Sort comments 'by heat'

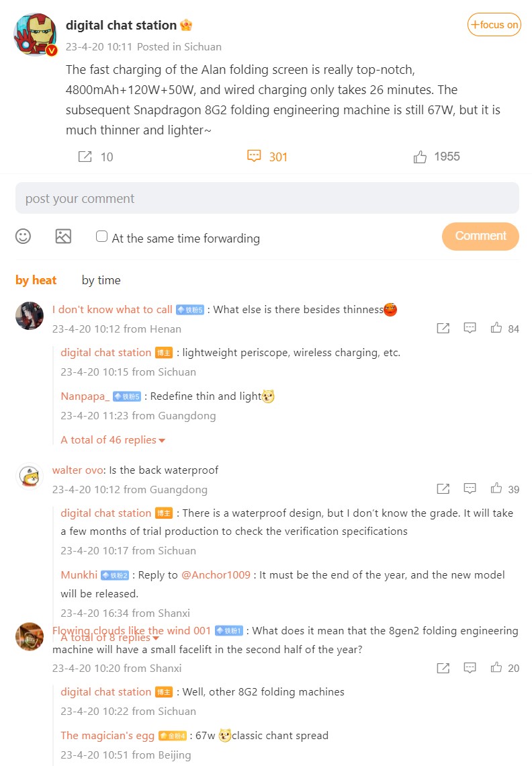pos(36,280)
